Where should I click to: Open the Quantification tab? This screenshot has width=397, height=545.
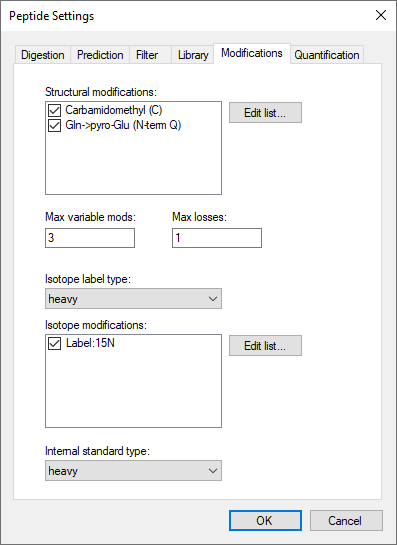pos(327,55)
